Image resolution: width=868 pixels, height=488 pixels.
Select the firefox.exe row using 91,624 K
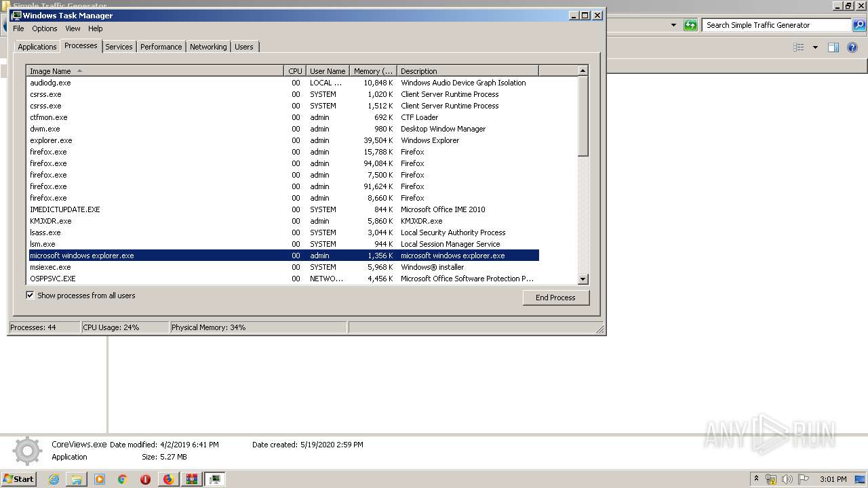(x=283, y=186)
